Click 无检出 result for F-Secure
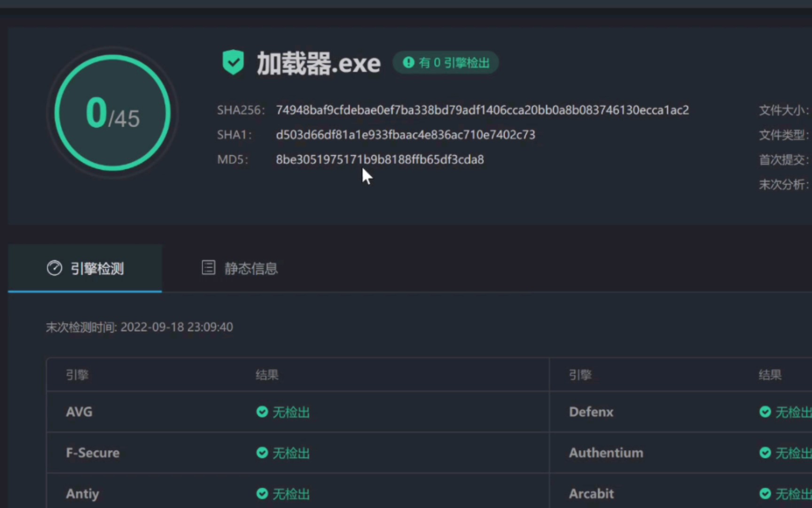812x508 pixels. pyautogui.click(x=291, y=453)
